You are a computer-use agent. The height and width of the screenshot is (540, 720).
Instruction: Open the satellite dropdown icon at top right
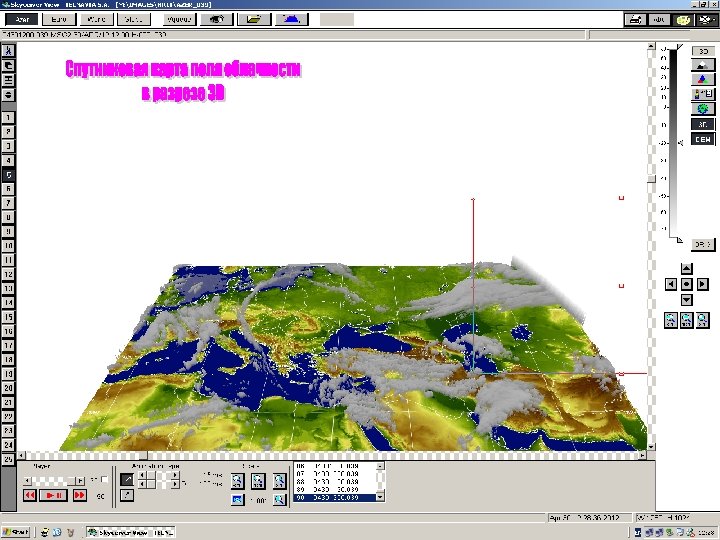[x=706, y=20]
